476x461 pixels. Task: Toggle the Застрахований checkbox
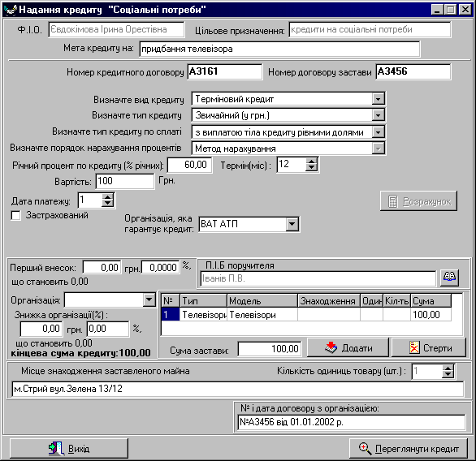point(15,216)
